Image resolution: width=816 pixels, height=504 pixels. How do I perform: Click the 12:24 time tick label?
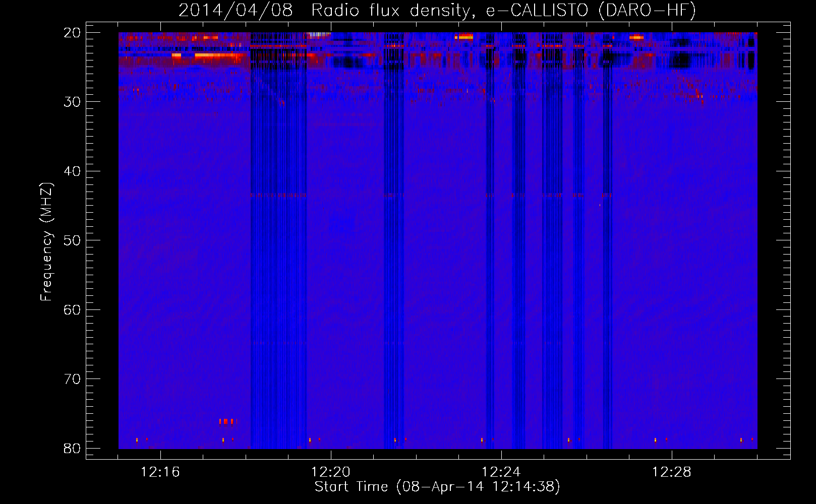[x=501, y=472]
